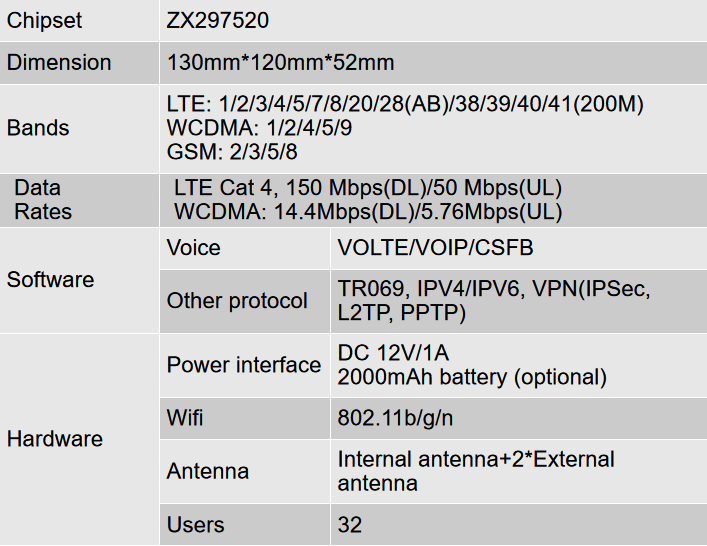Screen dimensions: 707x546
Task: Click the WCDMA 14.4Mbps data rate line
Action: 368,212
